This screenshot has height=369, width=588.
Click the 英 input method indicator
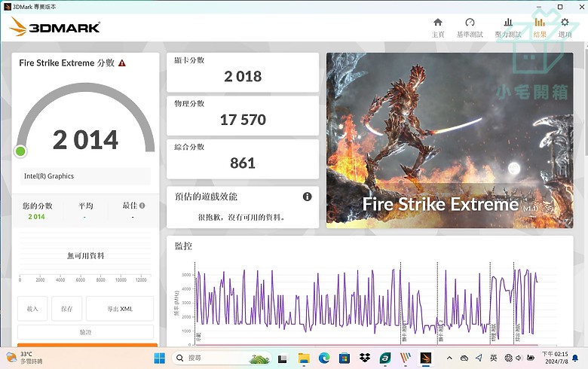click(494, 358)
